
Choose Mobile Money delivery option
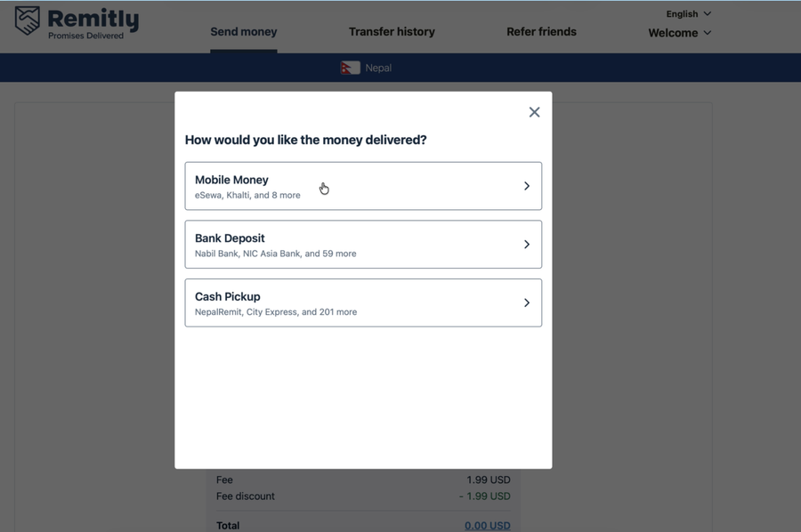click(363, 186)
